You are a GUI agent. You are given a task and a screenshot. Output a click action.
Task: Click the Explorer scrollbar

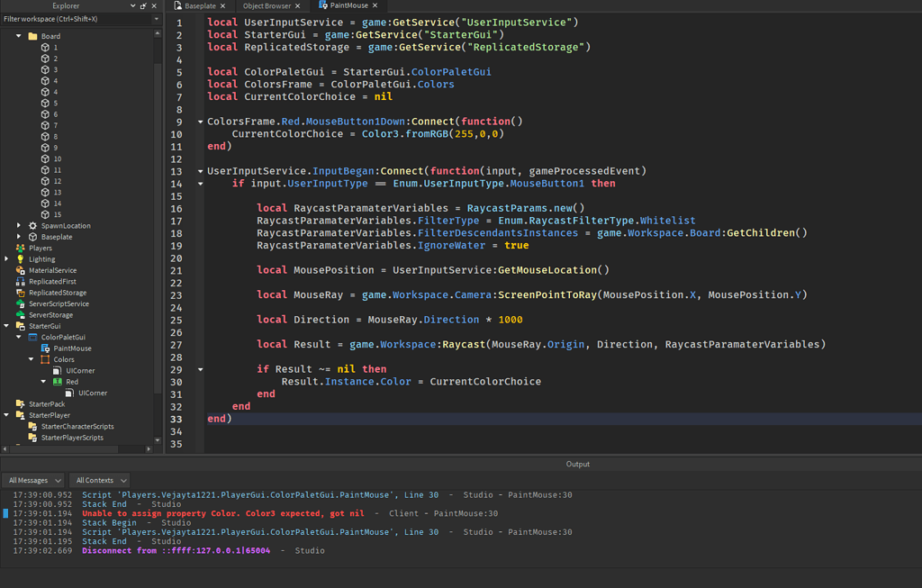[x=158, y=225]
